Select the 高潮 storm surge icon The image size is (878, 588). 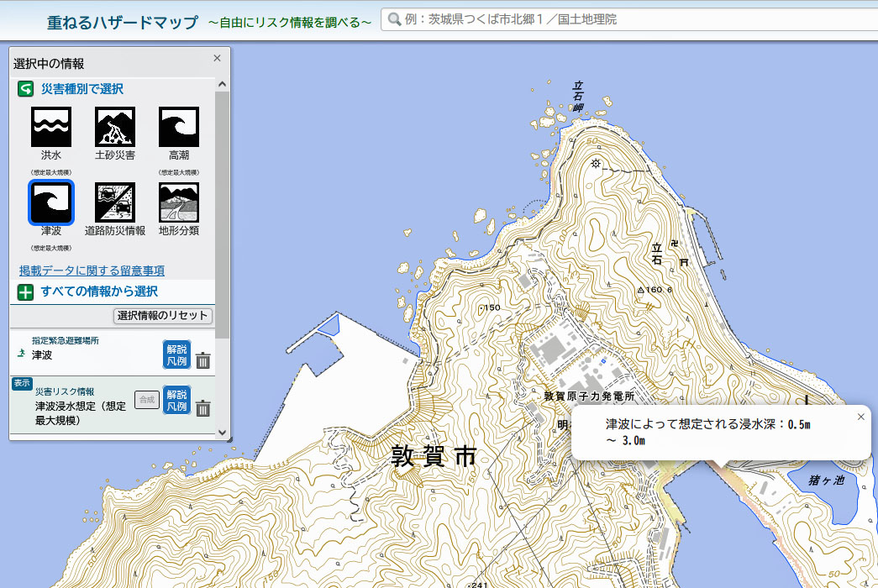tap(179, 127)
